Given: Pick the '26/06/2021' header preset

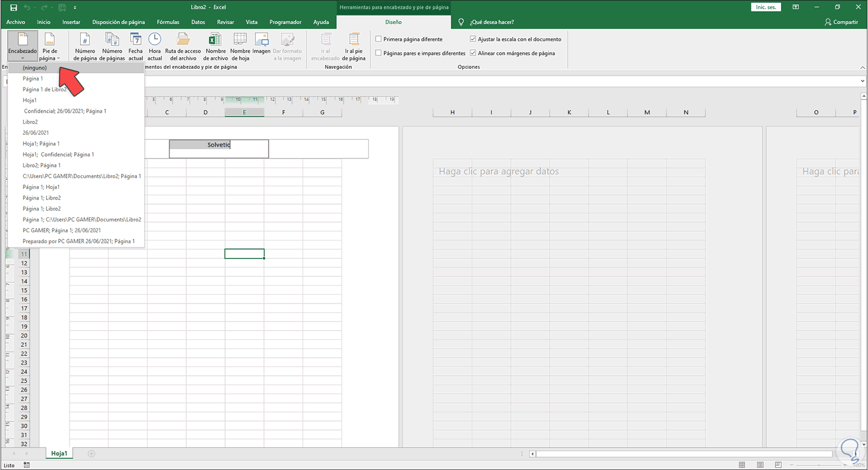Looking at the screenshot, I should click(x=76, y=133).
